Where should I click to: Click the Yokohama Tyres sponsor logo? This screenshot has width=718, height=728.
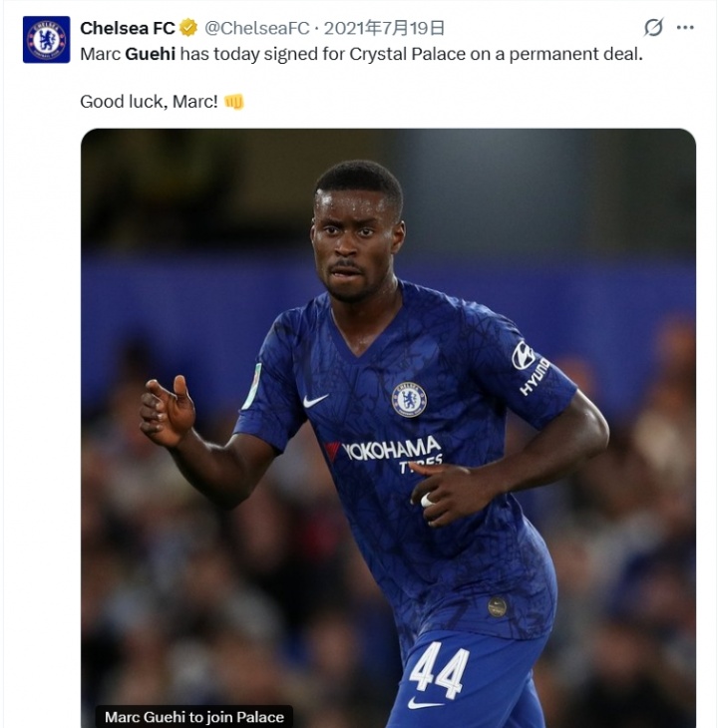pos(389,452)
